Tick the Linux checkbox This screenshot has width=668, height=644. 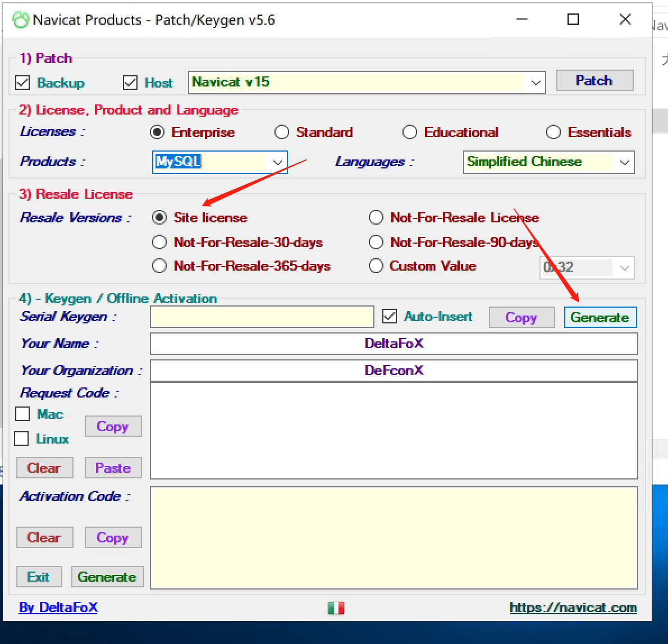tap(21, 439)
